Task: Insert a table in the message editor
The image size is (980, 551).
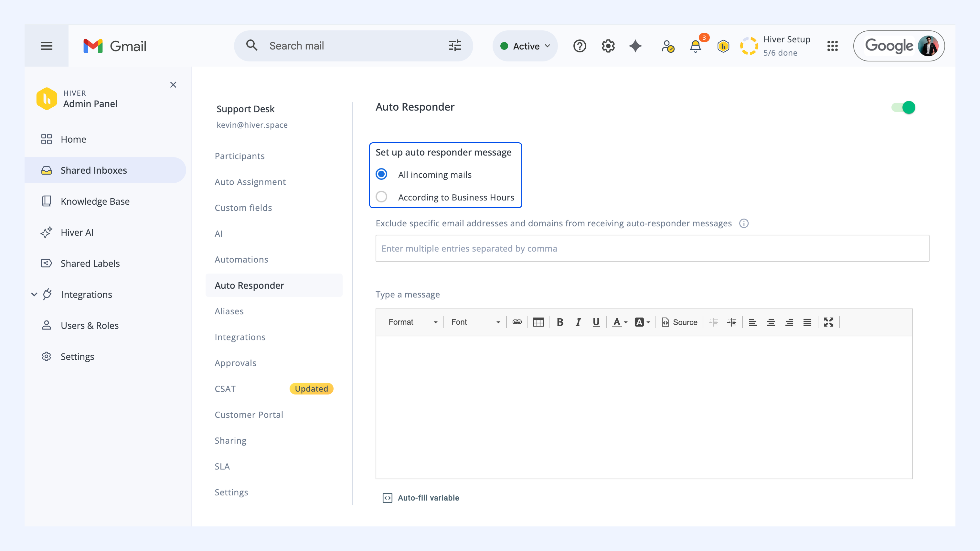Action: click(x=538, y=322)
